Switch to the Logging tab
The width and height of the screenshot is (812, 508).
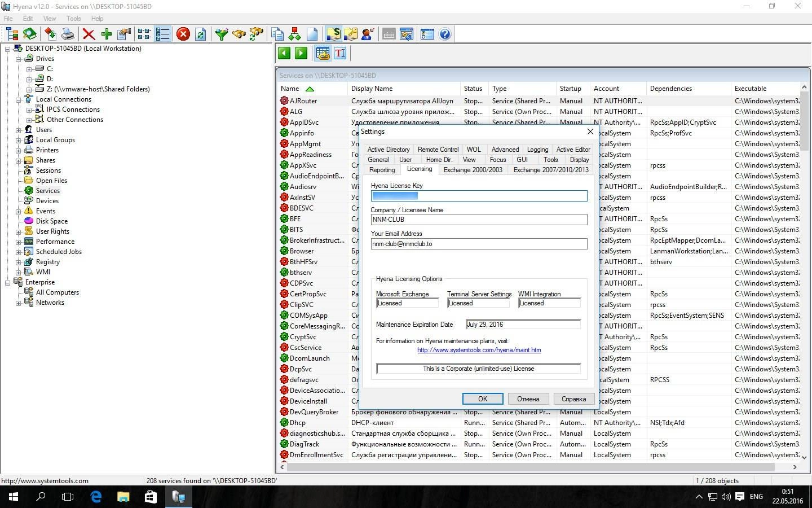(x=537, y=150)
